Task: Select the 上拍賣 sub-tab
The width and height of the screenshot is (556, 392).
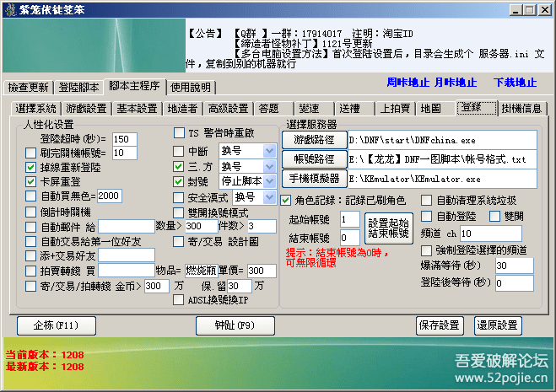Action: [395, 109]
